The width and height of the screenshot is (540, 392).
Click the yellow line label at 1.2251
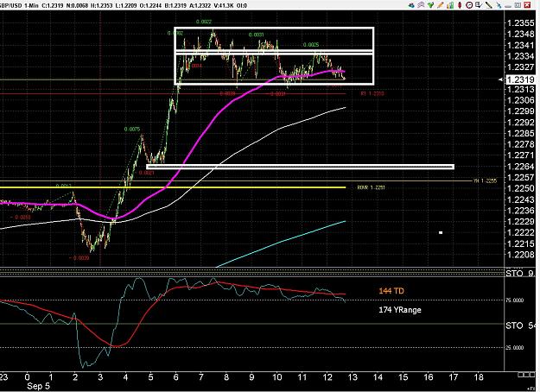pos(371,187)
